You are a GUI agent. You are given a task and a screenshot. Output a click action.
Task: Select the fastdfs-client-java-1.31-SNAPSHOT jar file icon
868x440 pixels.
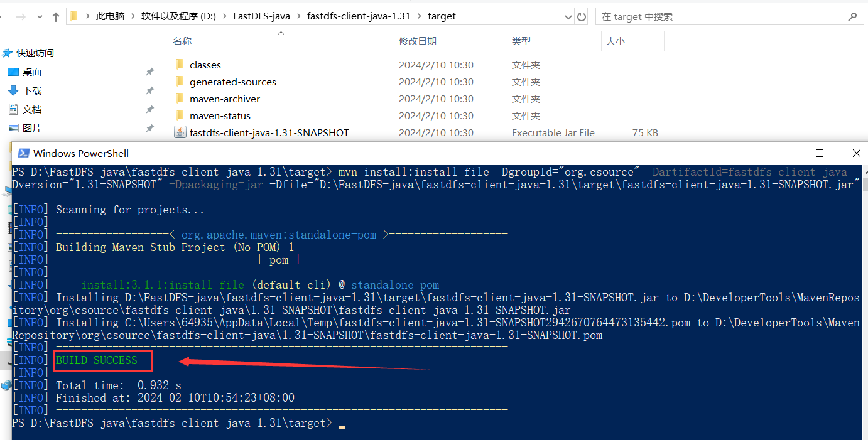pyautogui.click(x=180, y=132)
